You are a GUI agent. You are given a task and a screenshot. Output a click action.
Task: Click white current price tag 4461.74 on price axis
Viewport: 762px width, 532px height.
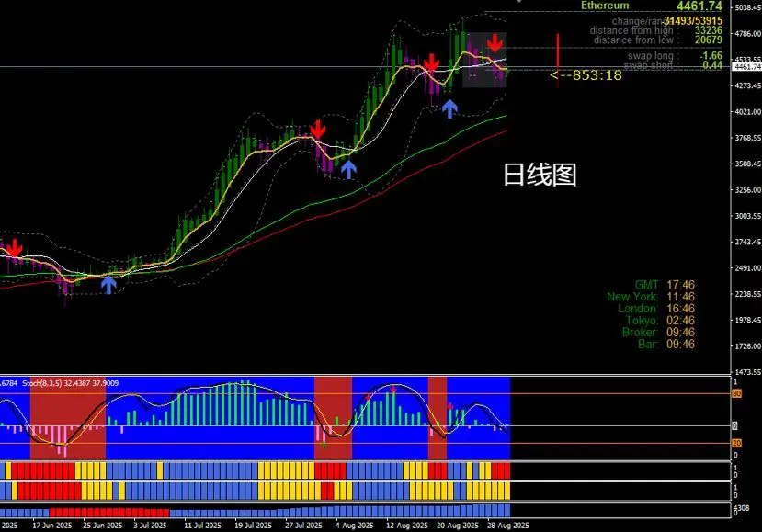pos(747,67)
